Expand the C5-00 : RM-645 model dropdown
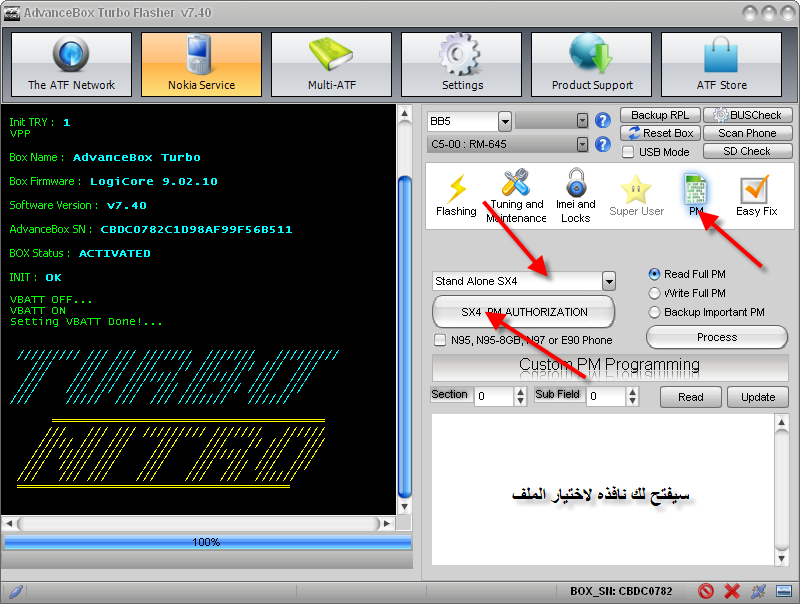Image resolution: width=800 pixels, height=604 pixels. tap(582, 144)
